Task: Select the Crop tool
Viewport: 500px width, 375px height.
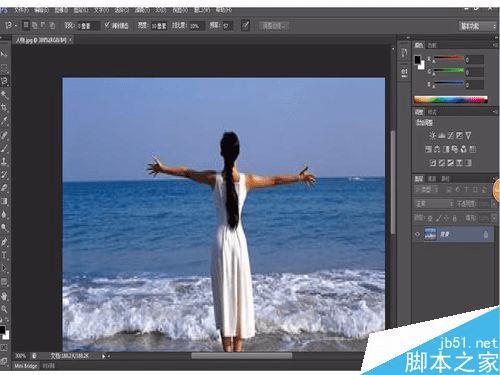Action: click(x=4, y=108)
